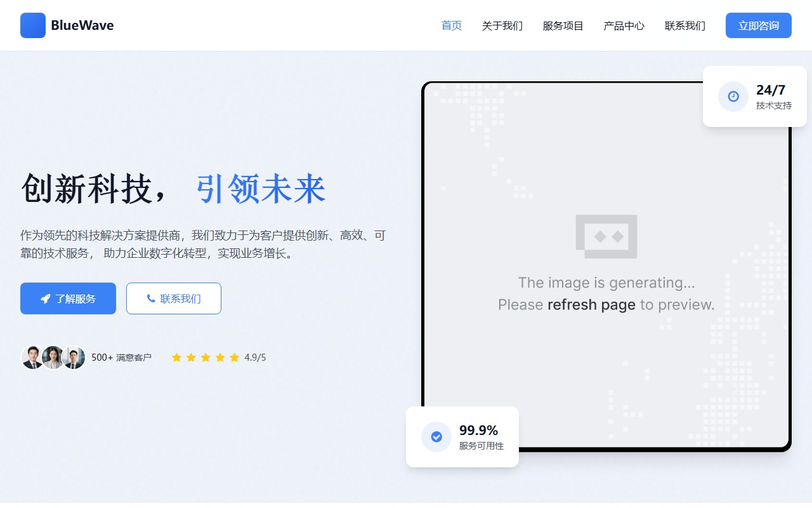Click the 4.9/5 rating text
The image size is (812, 508).
click(x=256, y=357)
